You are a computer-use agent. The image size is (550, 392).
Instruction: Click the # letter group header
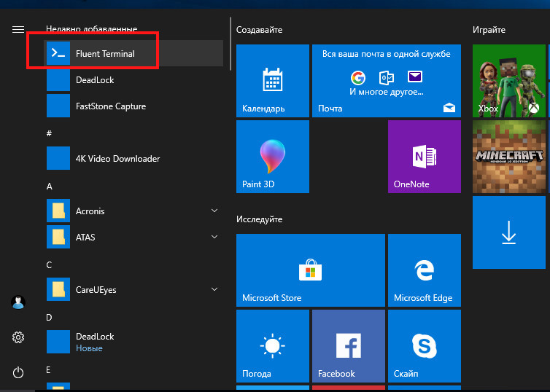[x=49, y=133]
